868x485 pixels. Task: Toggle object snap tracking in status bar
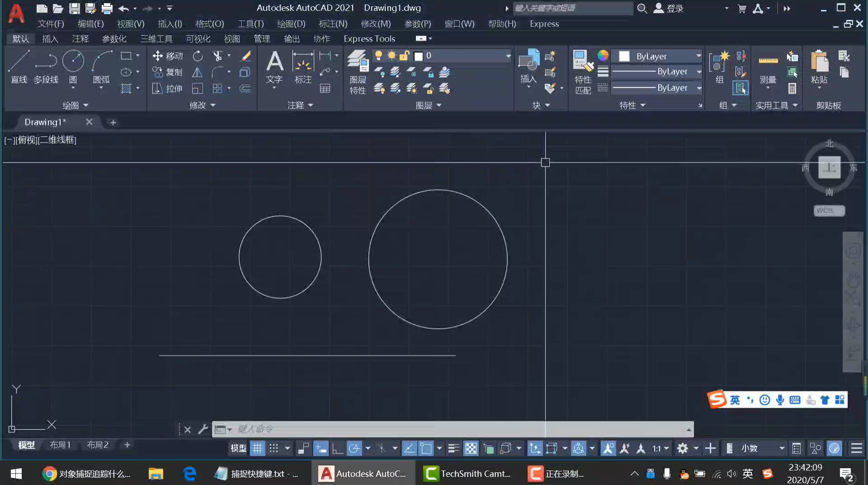409,448
